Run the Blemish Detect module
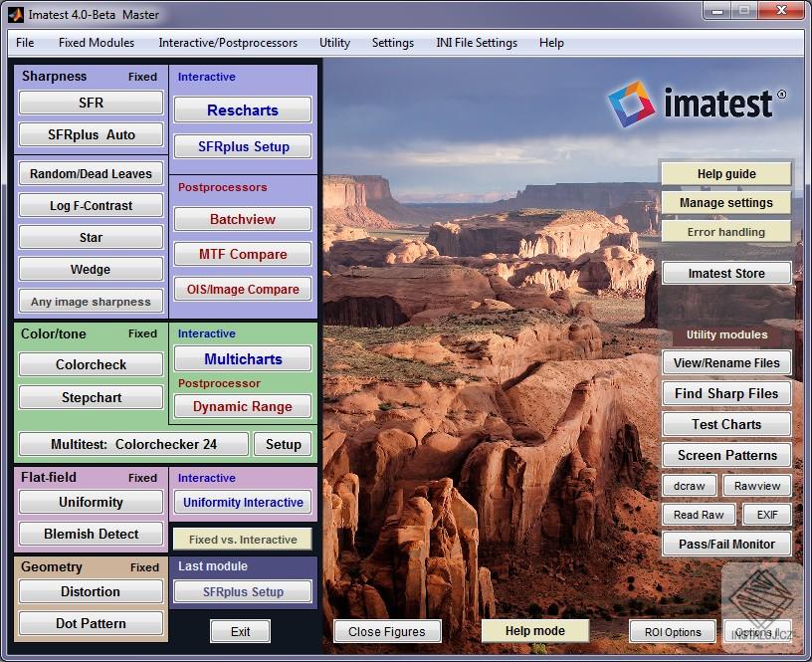812x662 pixels. [90, 535]
